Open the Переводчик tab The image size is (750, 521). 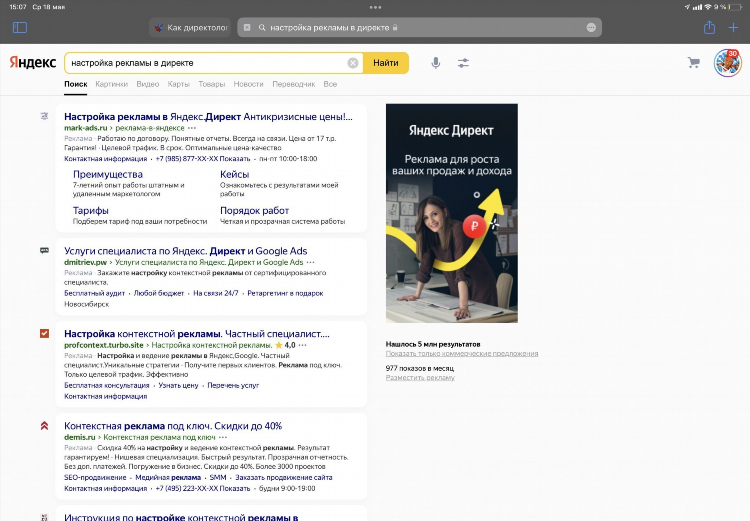pyautogui.click(x=294, y=84)
